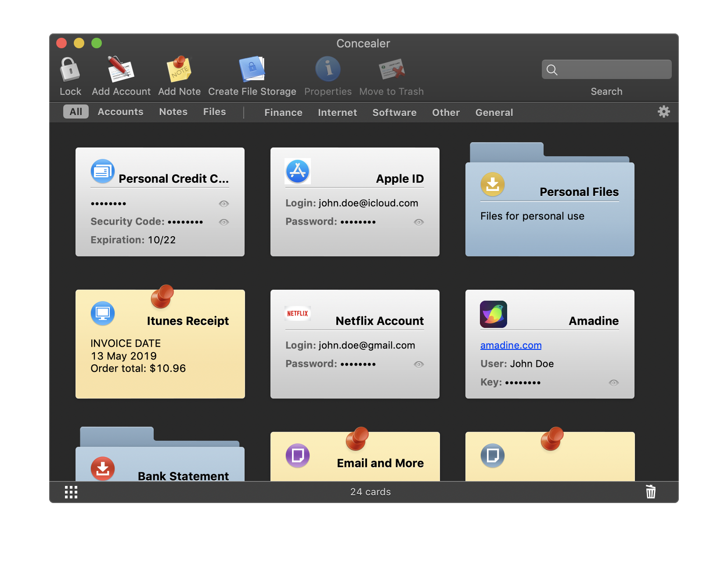Click the Move to Trash icon

tap(392, 69)
